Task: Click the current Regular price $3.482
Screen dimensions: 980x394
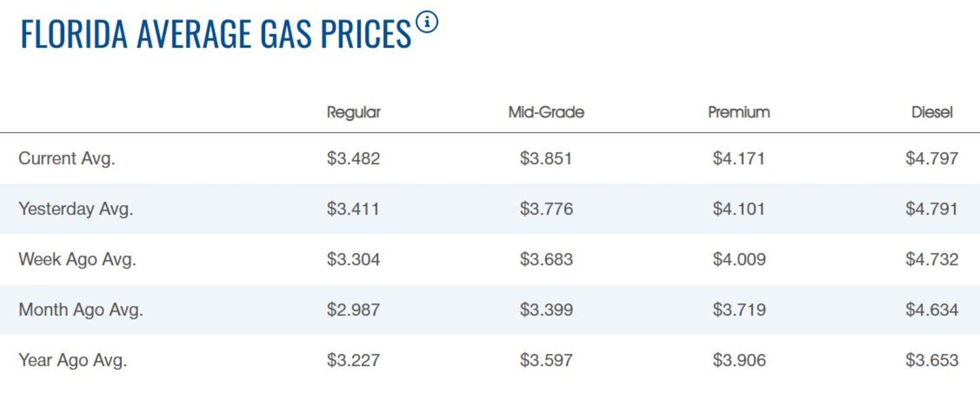Action: 353,159
